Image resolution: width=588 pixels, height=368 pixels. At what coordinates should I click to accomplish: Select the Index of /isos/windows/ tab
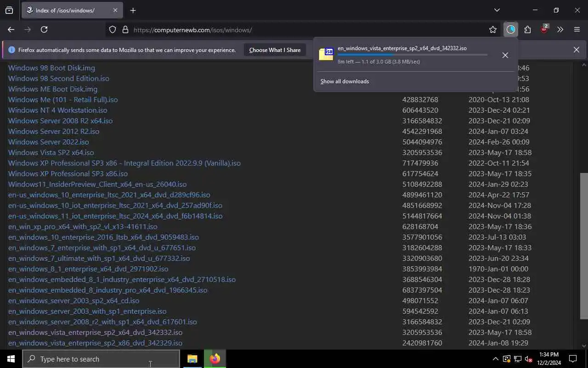pos(72,10)
